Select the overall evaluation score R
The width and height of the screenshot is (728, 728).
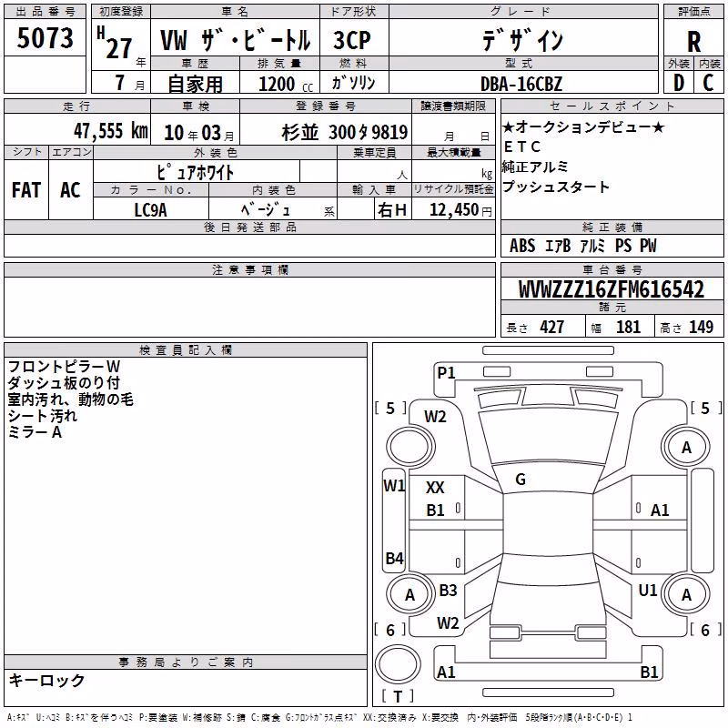693,42
